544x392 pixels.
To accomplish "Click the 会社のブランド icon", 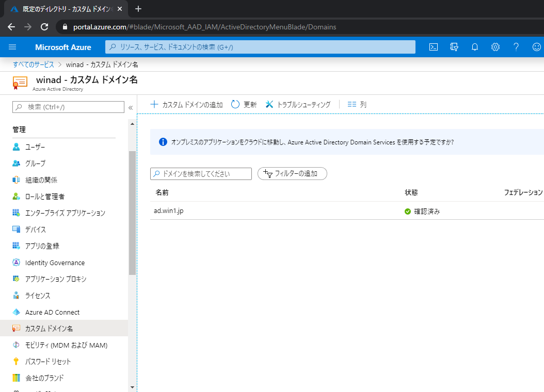I will coord(17,378).
